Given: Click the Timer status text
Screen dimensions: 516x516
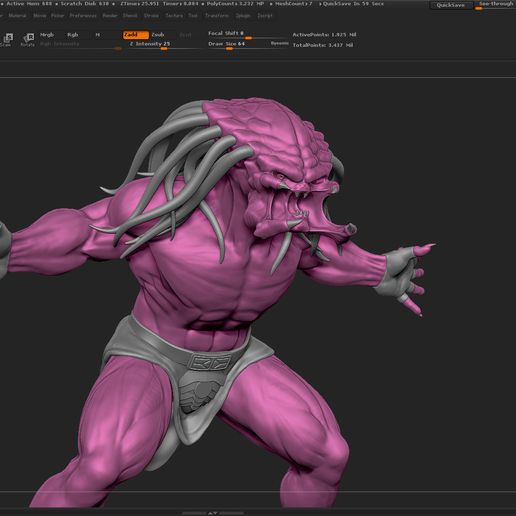Looking at the screenshot, I should [x=180, y=4].
